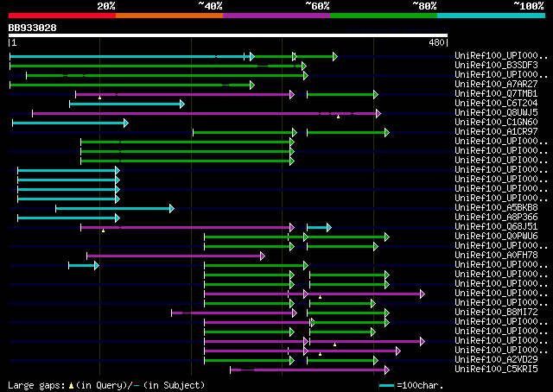Screen dimensions: 553x392
Task: Click the purple segment in the Q68J51 row
Action: tap(186, 227)
